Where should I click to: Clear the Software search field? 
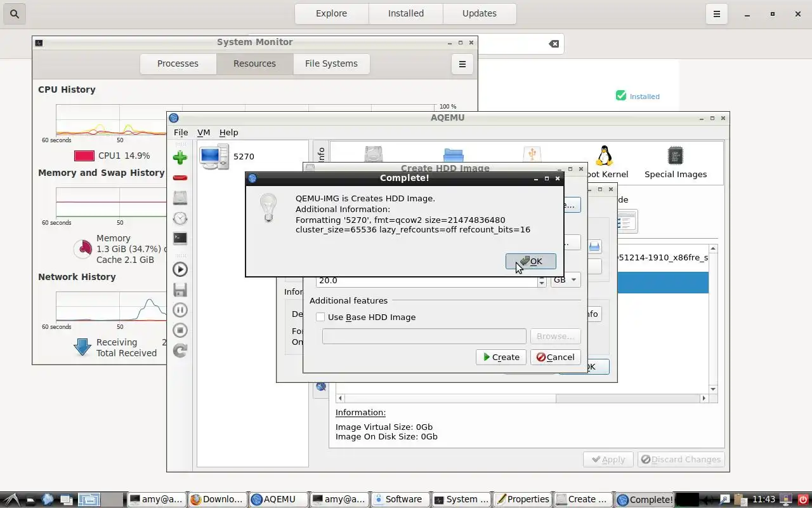(554, 44)
